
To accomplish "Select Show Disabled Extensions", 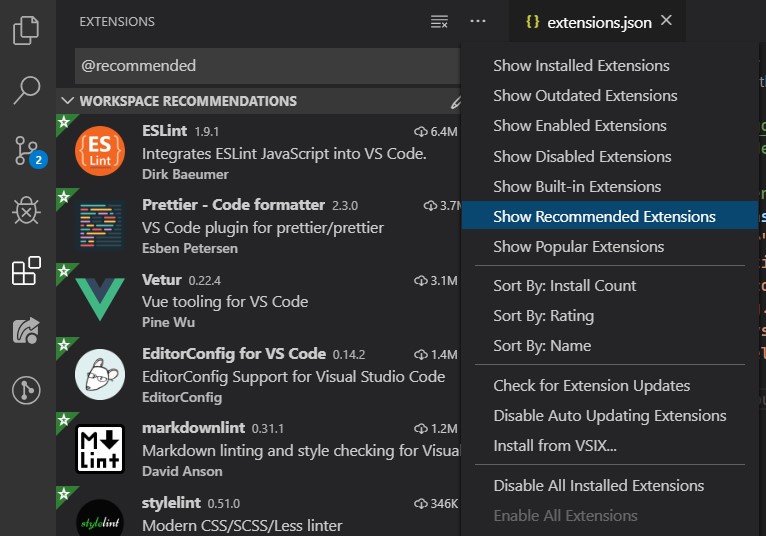I will pyautogui.click(x=610, y=156).
